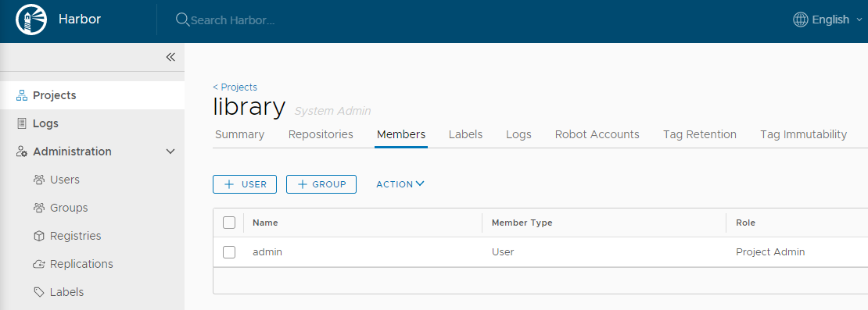
Task: Switch to the Repositories tab
Action: (321, 134)
